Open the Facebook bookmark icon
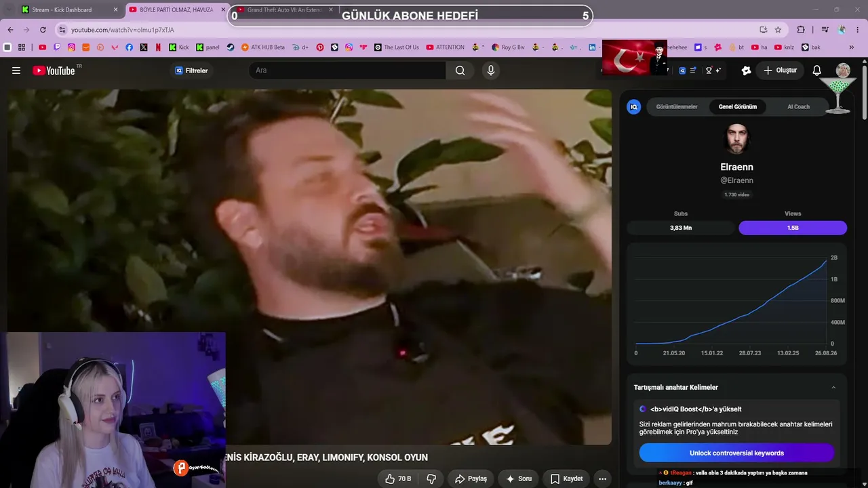The width and height of the screenshot is (868, 488). pos(130,47)
